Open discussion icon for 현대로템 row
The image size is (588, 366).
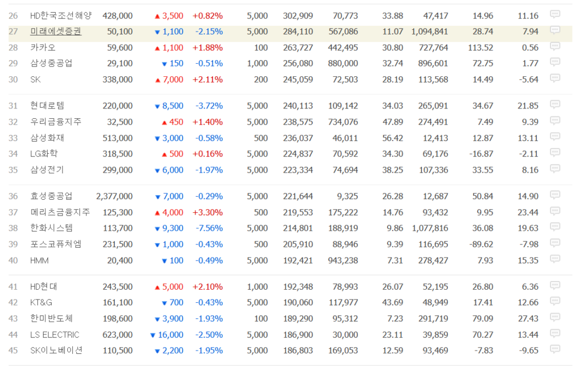tap(555, 104)
